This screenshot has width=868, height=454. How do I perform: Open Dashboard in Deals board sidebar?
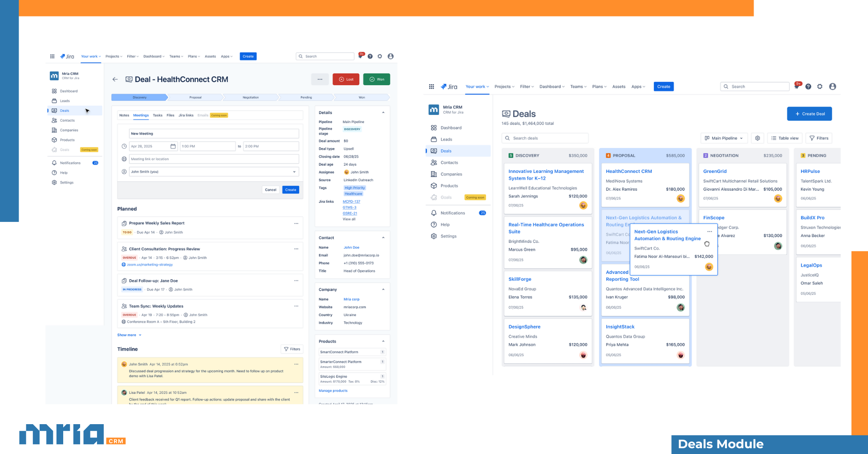[x=451, y=128]
